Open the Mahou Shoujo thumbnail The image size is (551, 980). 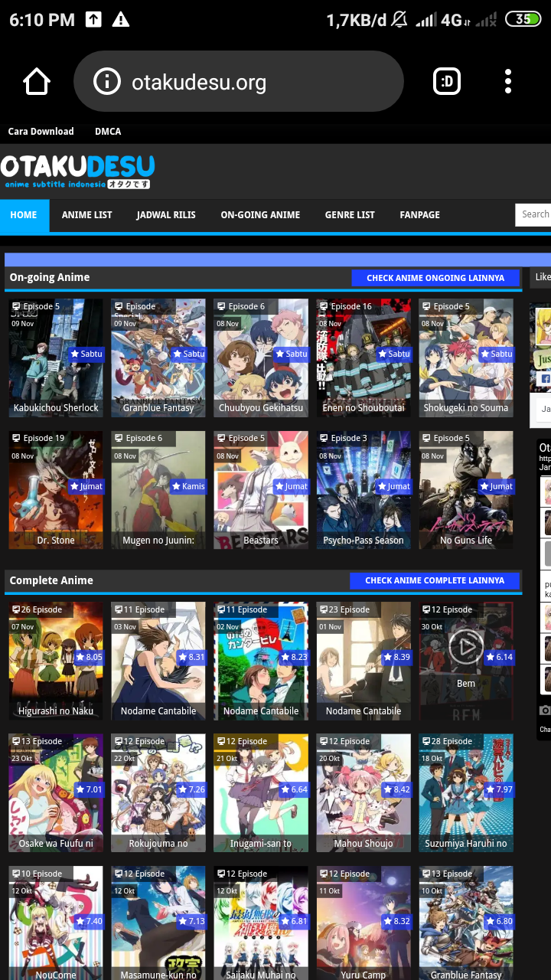click(364, 793)
